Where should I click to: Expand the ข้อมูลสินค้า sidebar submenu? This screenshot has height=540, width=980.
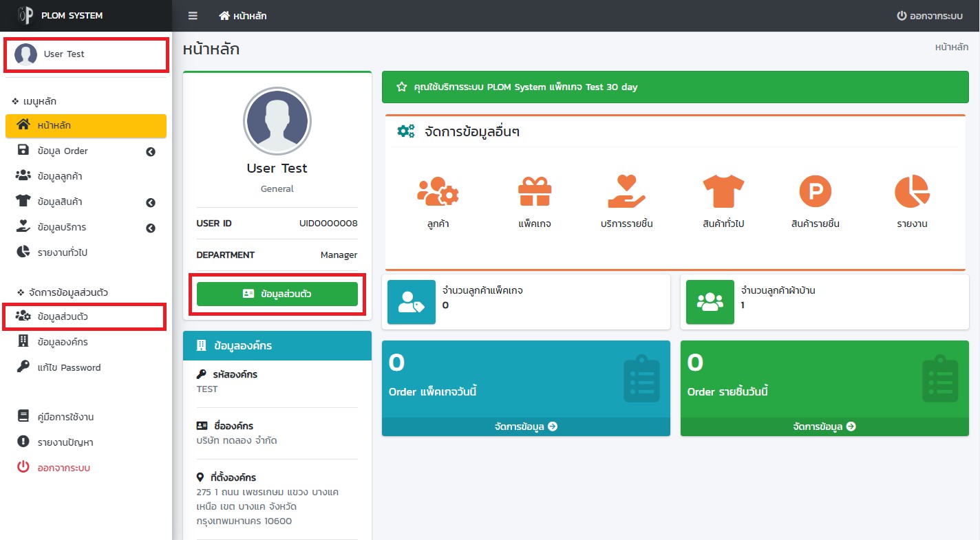pos(151,202)
